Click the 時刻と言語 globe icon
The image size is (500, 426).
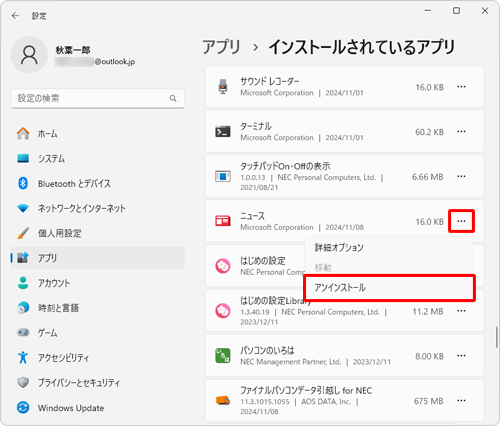[23, 308]
